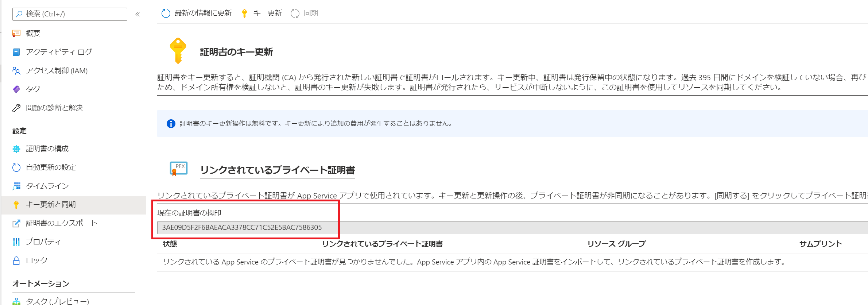Click the キー更新 toolbar button

coord(261,13)
